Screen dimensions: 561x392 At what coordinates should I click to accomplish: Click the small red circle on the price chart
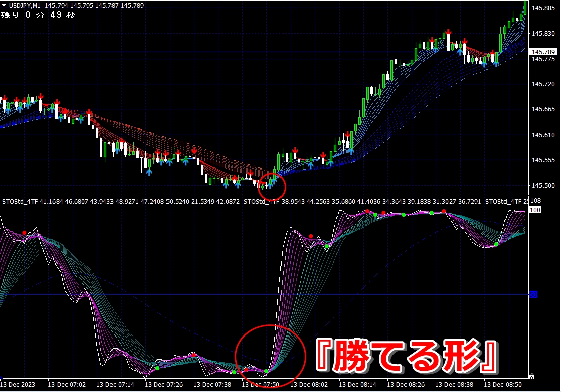(x=272, y=184)
